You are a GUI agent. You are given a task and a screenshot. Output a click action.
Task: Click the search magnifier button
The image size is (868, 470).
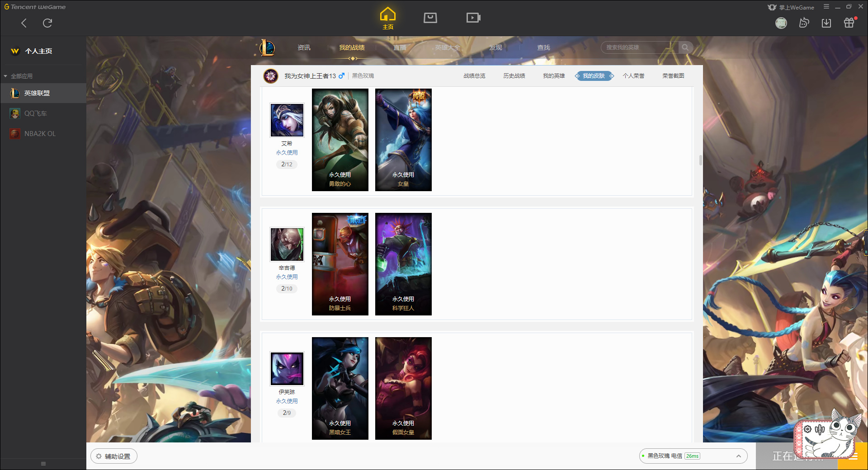point(685,47)
